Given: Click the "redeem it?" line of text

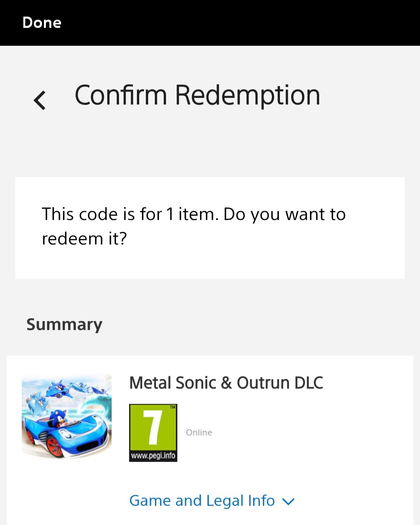Looking at the screenshot, I should coord(84,238).
